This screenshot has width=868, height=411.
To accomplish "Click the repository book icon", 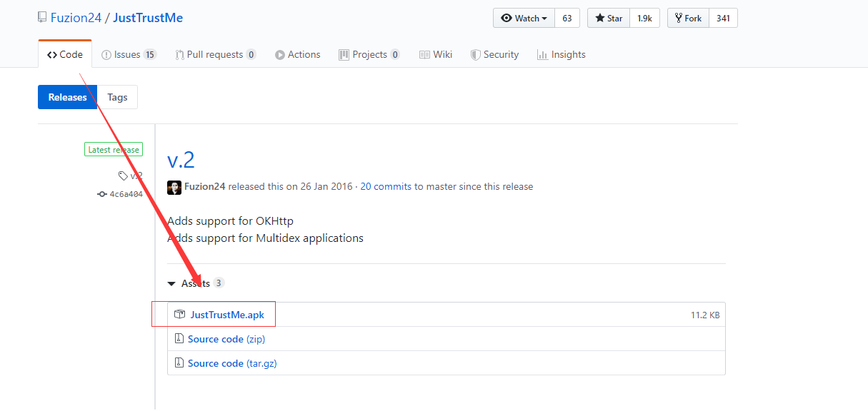I will (43, 18).
